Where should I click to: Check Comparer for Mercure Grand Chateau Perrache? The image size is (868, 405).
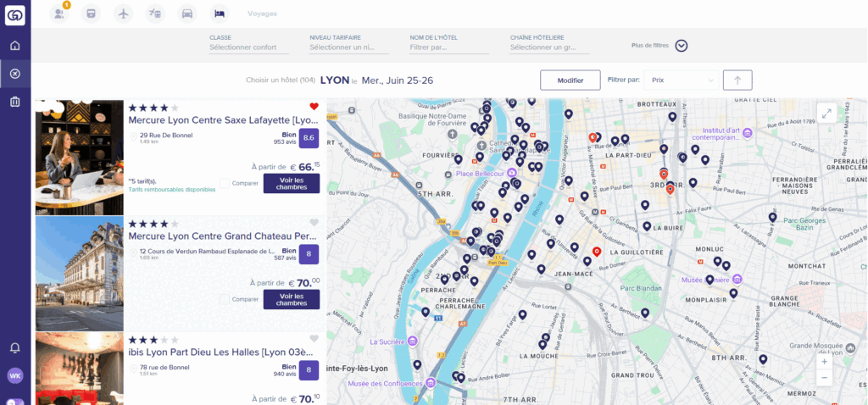(225, 299)
